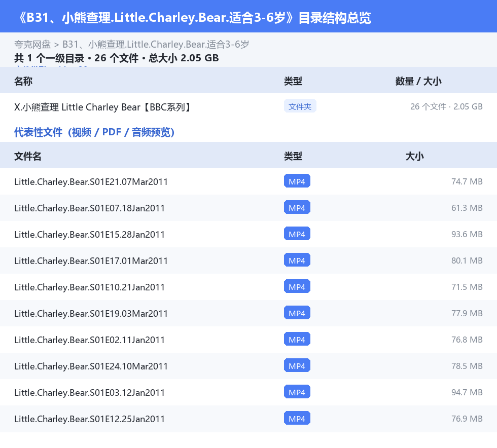Click the 文件名 column header

coord(27,156)
